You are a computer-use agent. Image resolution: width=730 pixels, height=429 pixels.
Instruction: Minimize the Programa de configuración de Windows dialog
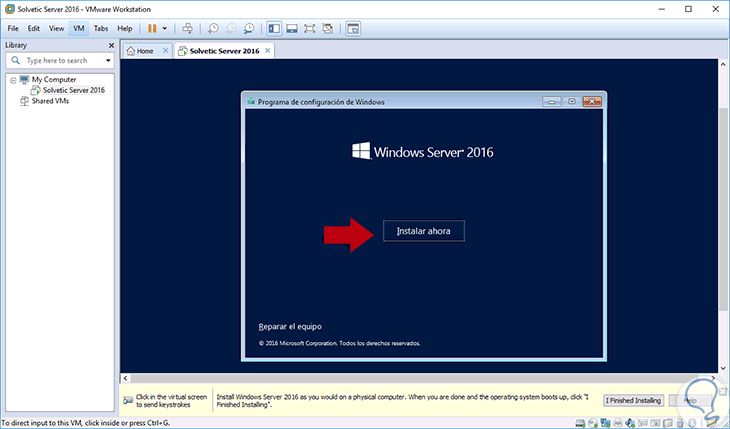[x=552, y=102]
